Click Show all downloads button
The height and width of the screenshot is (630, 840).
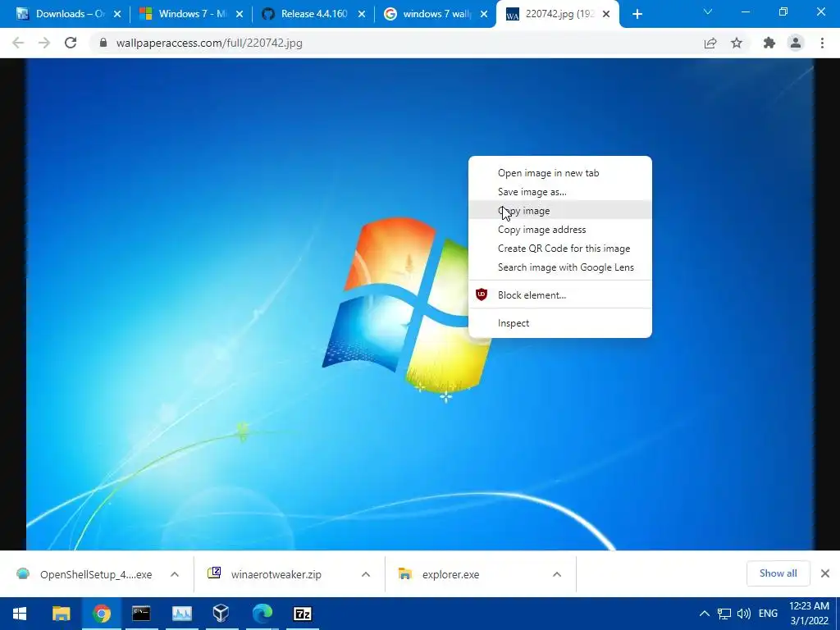778,573
